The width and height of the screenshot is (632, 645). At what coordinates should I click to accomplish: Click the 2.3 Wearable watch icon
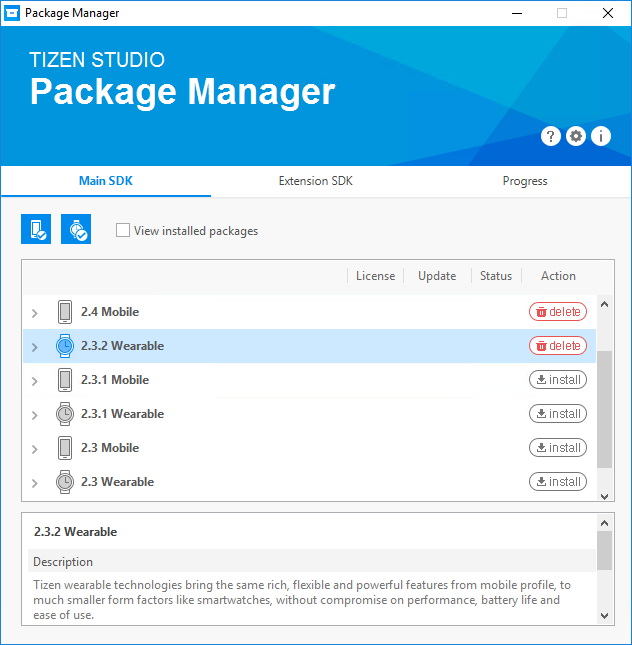point(65,482)
